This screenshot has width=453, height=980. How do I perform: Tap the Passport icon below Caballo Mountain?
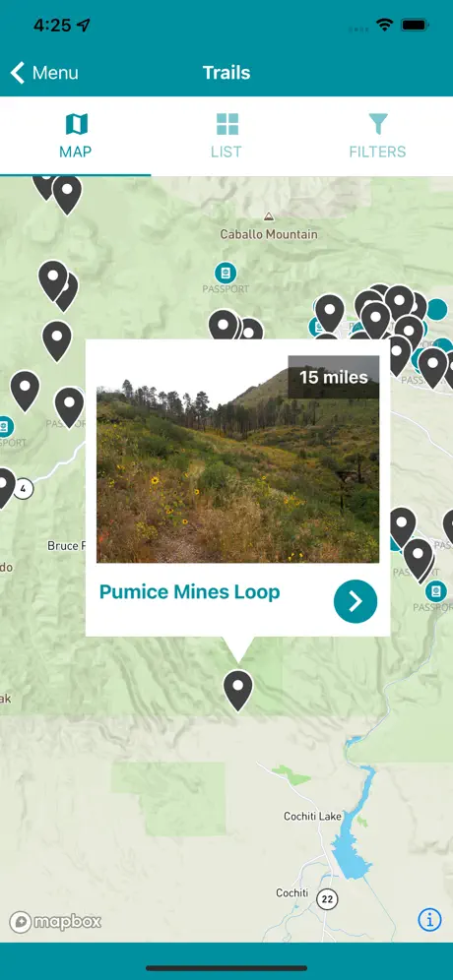(226, 274)
